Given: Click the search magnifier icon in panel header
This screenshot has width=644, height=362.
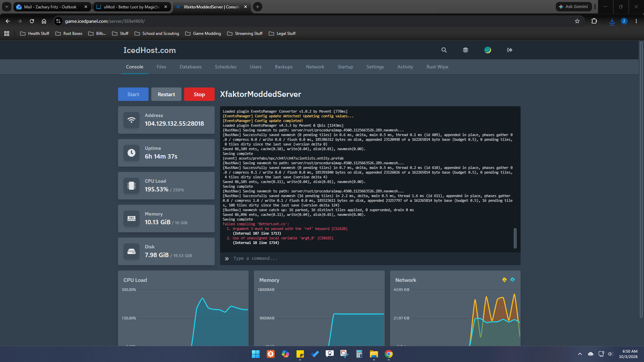Looking at the screenshot, I should [444, 50].
